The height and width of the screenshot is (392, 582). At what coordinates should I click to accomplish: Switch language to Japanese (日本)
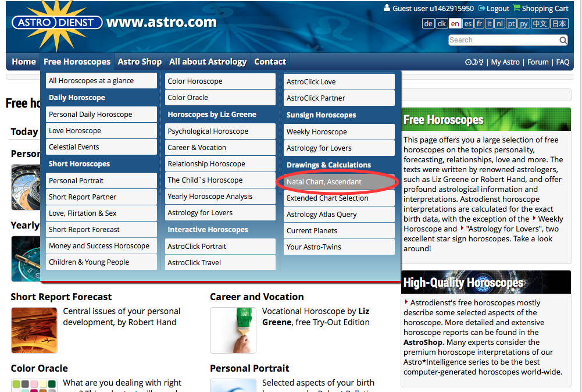point(559,24)
